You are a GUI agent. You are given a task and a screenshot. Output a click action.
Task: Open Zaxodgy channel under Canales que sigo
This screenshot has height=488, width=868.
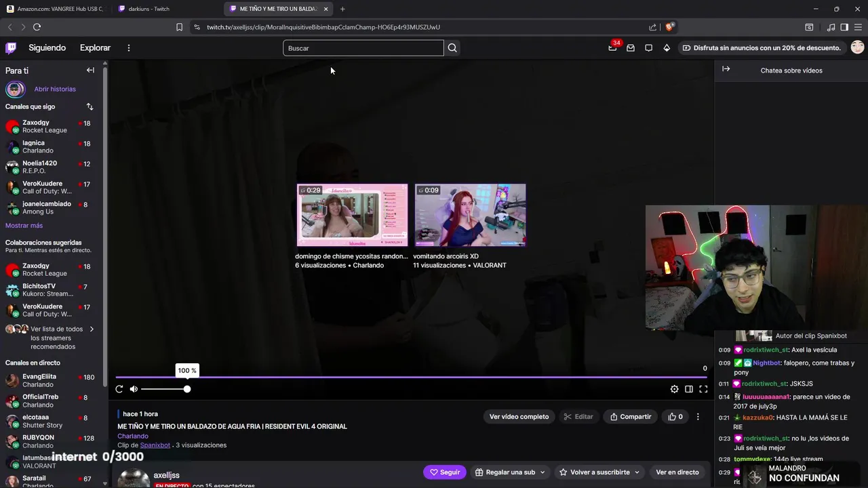[x=53, y=126]
